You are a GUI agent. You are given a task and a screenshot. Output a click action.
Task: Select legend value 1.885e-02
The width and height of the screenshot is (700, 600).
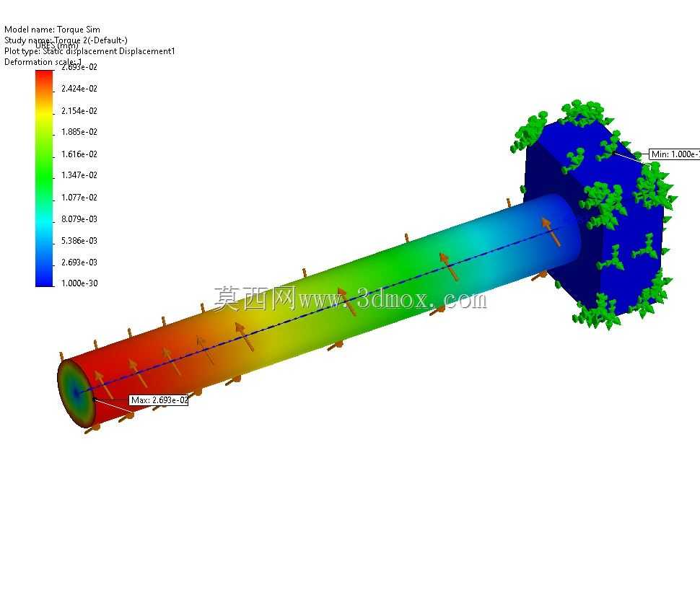coord(79,131)
